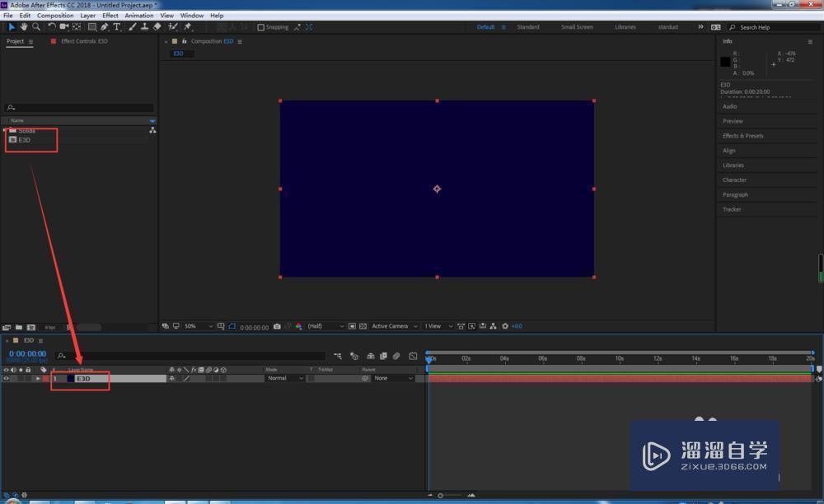Enable the Snapping checkbox
Viewport: 824px width, 504px height.
coord(261,27)
